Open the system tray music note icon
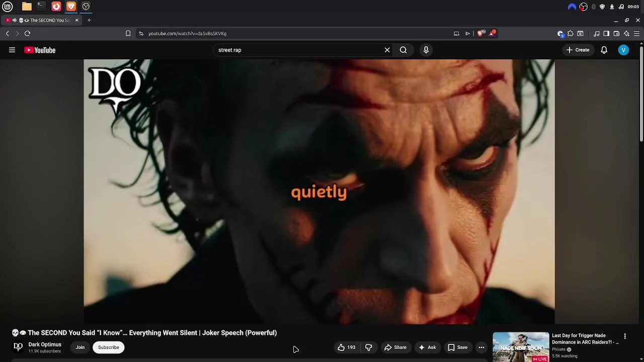644x362 pixels. pos(621,7)
